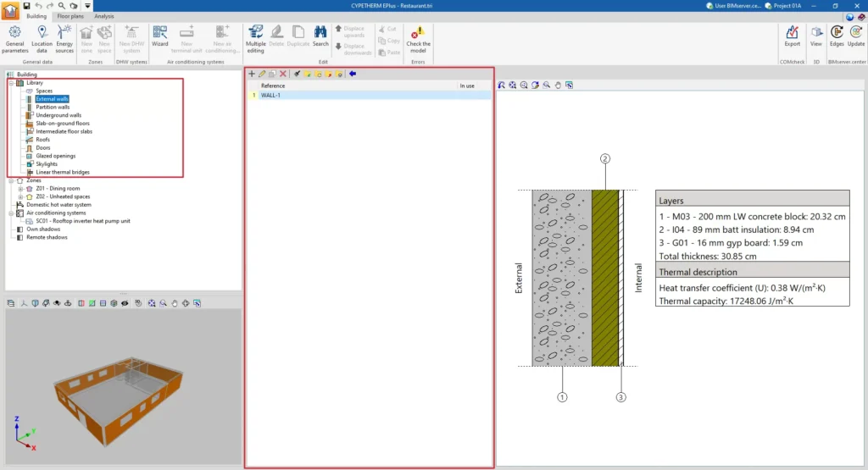Click the Search button in Edit group
Image resolution: width=868 pixels, height=470 pixels.
(320, 36)
